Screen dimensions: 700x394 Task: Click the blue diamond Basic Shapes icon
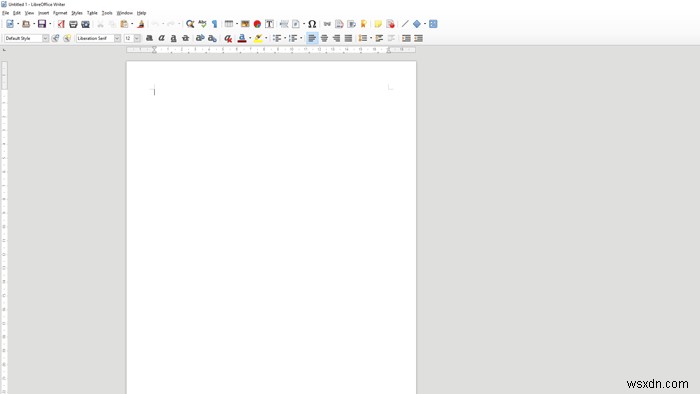click(417, 24)
